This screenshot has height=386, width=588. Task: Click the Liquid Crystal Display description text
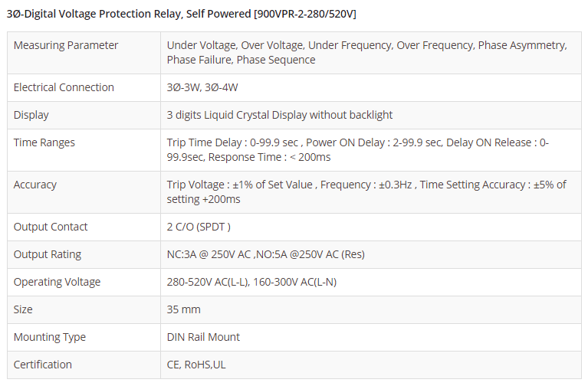pyautogui.click(x=279, y=115)
